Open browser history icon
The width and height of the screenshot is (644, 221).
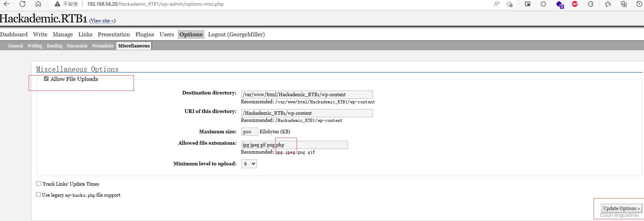tap(639, 4)
